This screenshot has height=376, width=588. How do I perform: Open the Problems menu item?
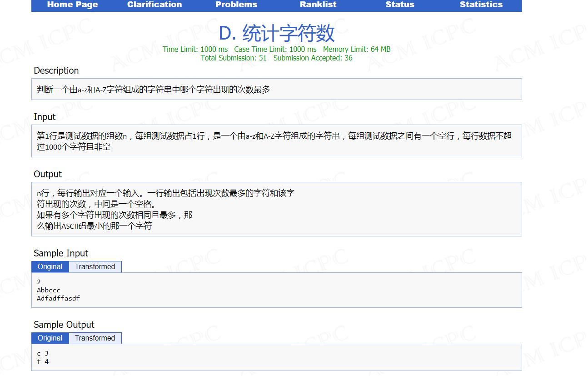click(236, 5)
